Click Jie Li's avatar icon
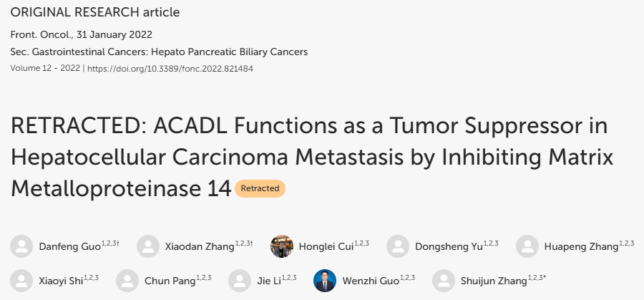Viewport: 644px width, 300px height. (x=240, y=281)
